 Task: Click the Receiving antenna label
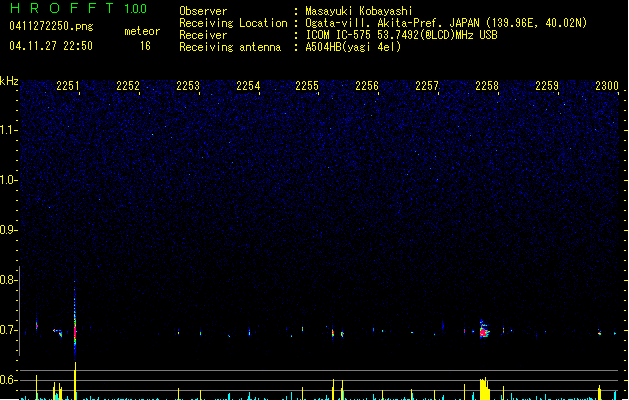pyautogui.click(x=230, y=47)
